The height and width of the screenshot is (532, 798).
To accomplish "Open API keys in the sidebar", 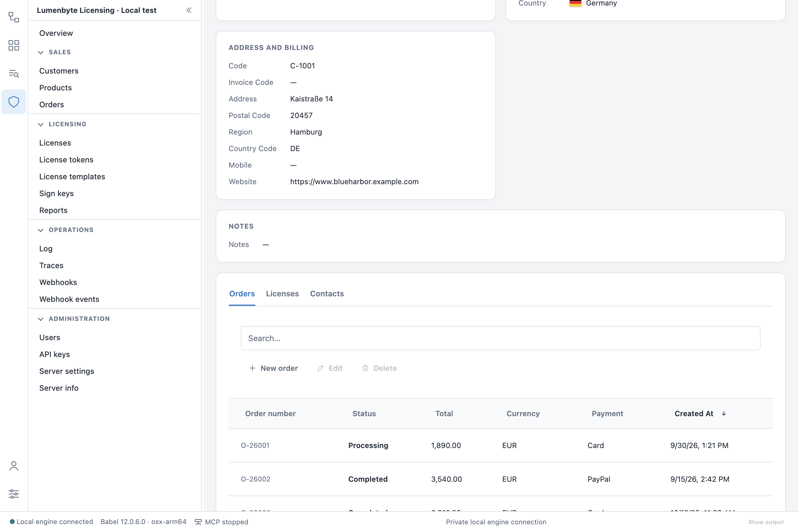I will pos(54,354).
